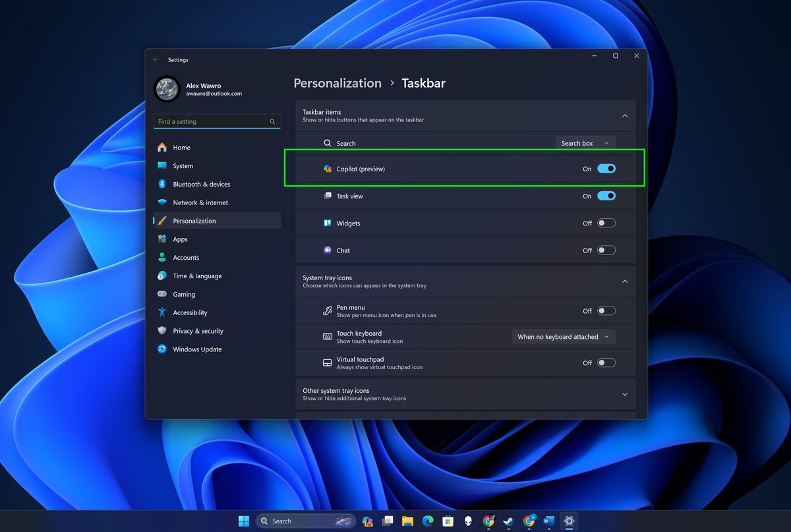
Task: Open Microsoft Edge from the taskbar
Action: coord(428,521)
